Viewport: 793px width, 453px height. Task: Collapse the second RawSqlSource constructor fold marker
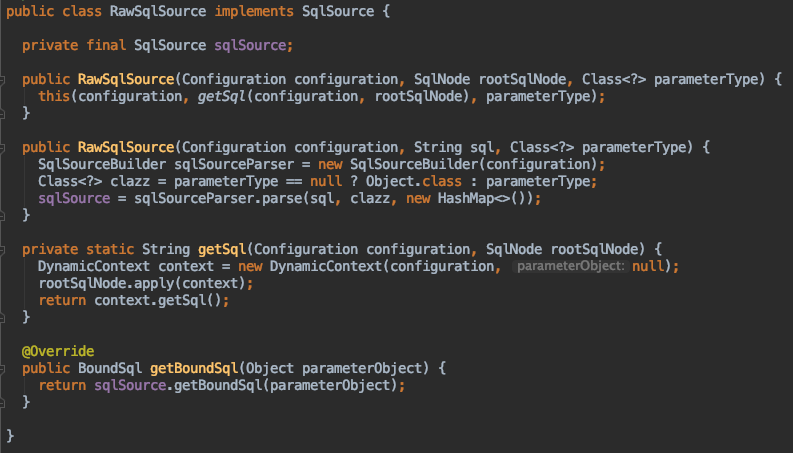click(x=5, y=147)
